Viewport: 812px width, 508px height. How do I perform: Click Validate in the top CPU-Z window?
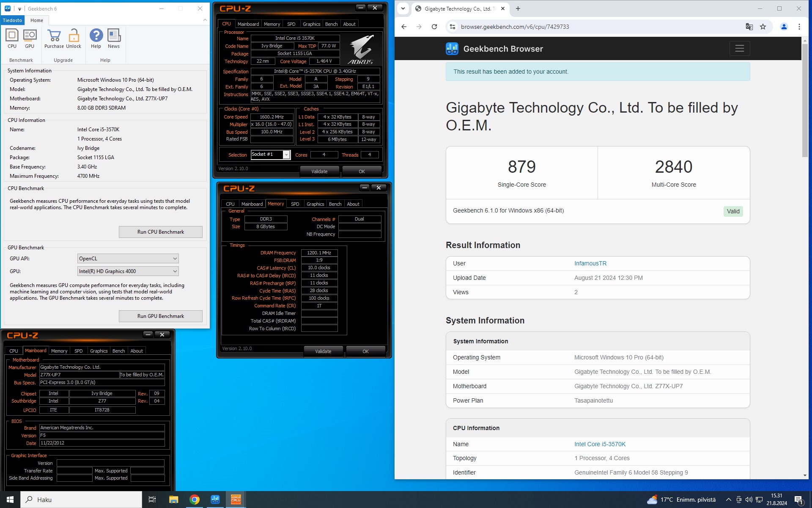320,171
